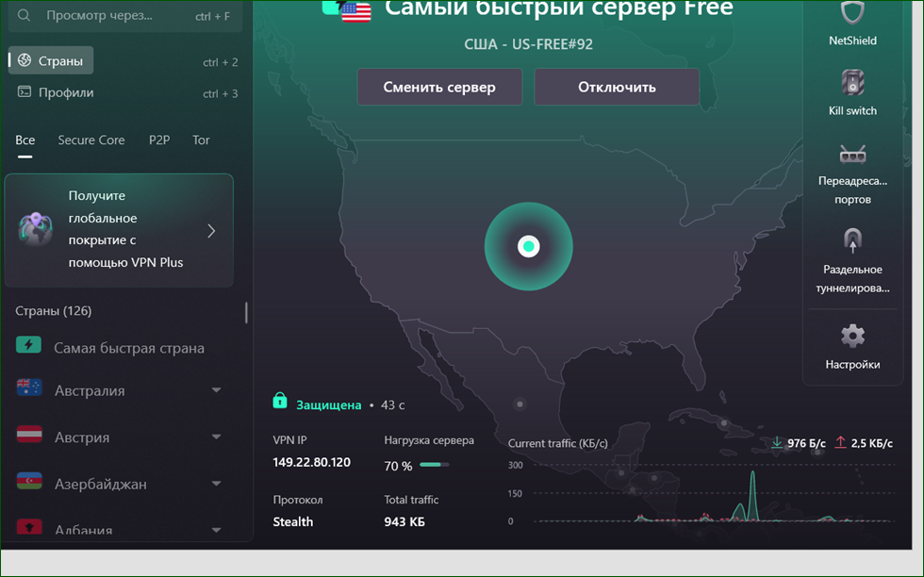Expand the Австрия server list
This screenshot has height=577, width=924.
tap(216, 437)
